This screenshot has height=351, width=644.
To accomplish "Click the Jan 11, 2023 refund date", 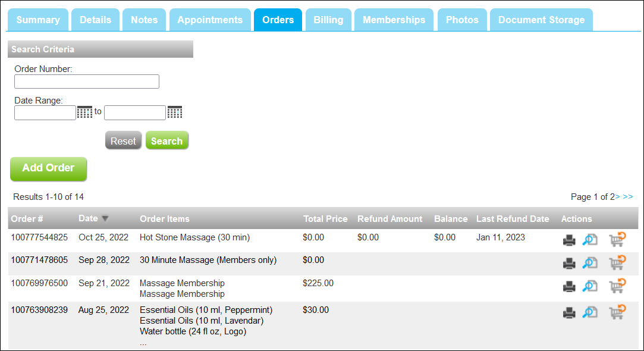I will click(x=501, y=237).
